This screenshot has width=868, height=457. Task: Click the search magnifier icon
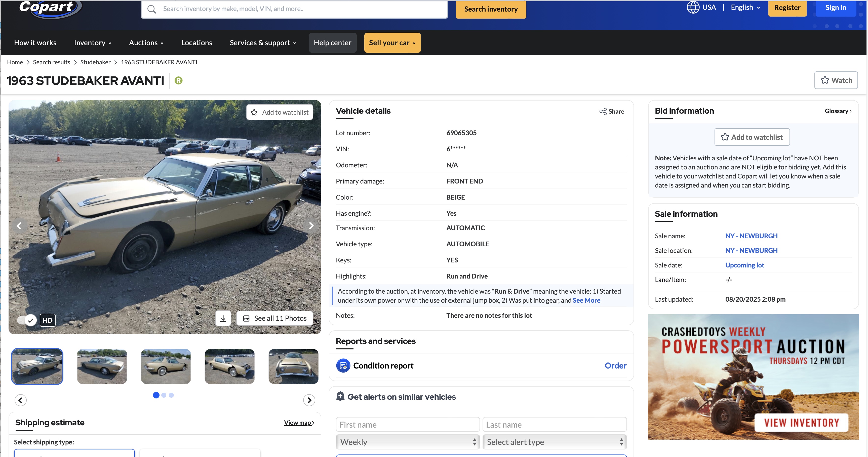coord(152,9)
